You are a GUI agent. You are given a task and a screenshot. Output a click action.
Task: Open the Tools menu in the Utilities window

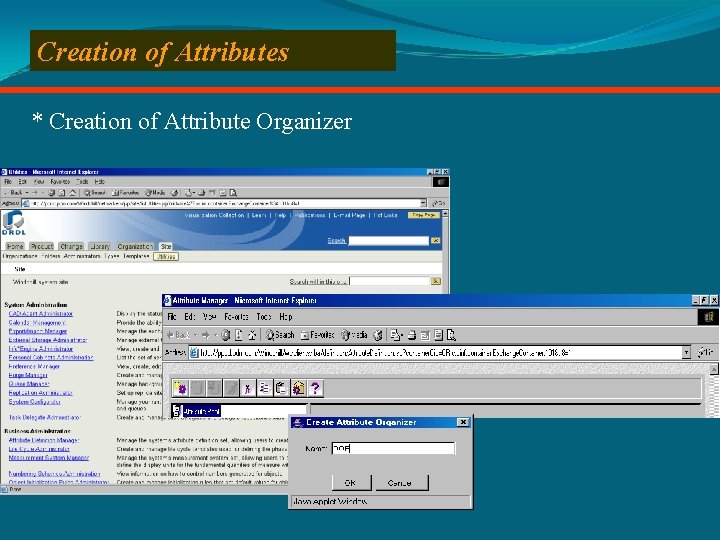coord(82,182)
